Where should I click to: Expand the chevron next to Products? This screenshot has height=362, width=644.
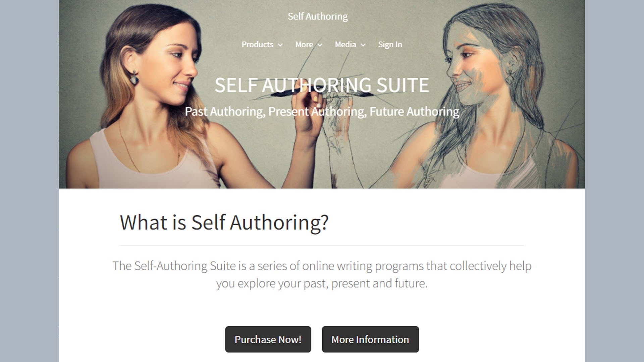pyautogui.click(x=280, y=45)
